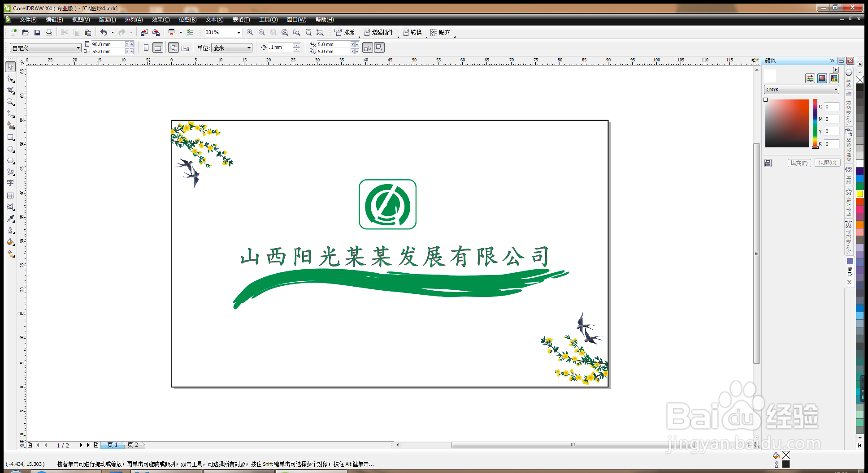Open the Color docker flyout arrow
The width and height of the screenshot is (868, 473).
(x=836, y=70)
